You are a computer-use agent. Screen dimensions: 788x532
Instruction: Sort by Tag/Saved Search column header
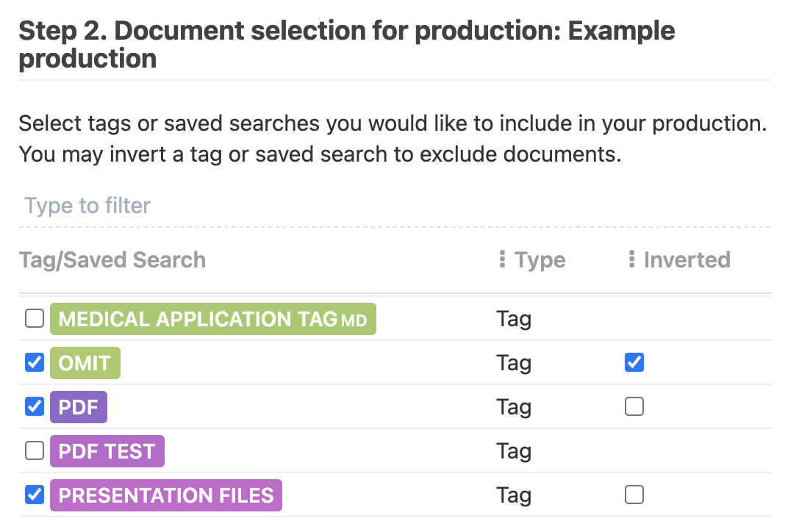click(112, 260)
